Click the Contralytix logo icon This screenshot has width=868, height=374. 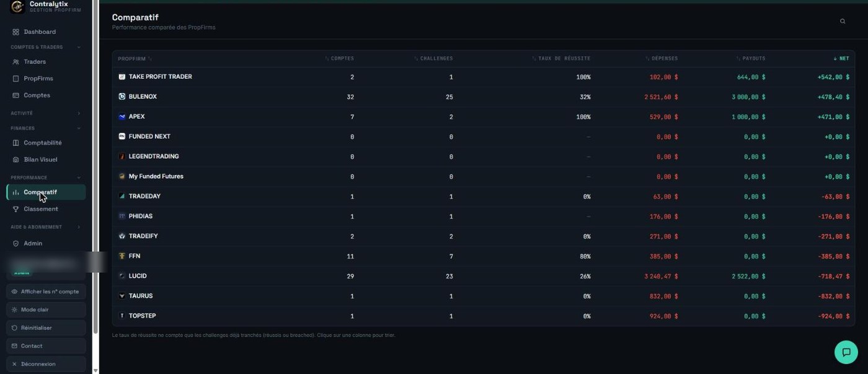(17, 7)
